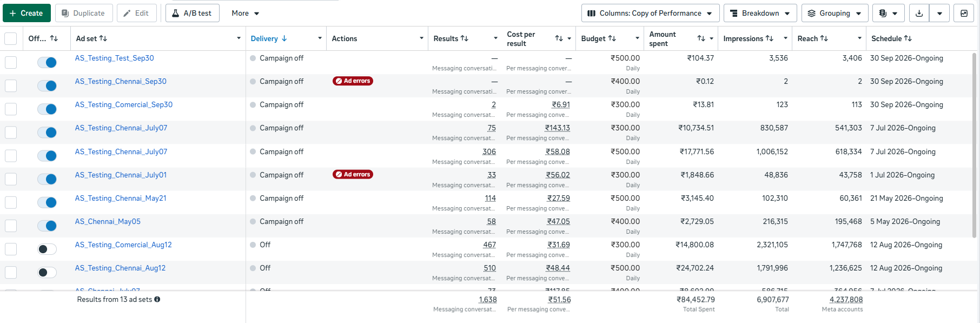Open the Budget column options arrow
The width and height of the screenshot is (980, 323).
(x=637, y=38)
